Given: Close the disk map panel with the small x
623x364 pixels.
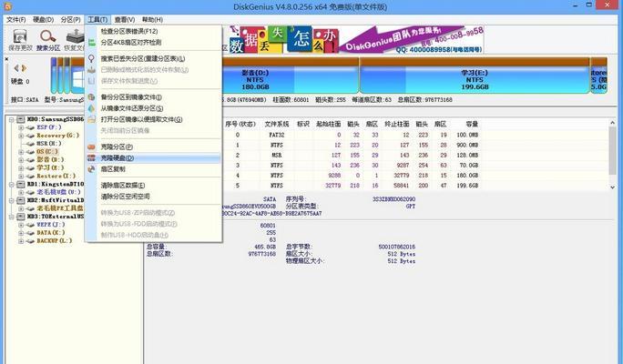Looking at the screenshot, I should pos(6,59).
